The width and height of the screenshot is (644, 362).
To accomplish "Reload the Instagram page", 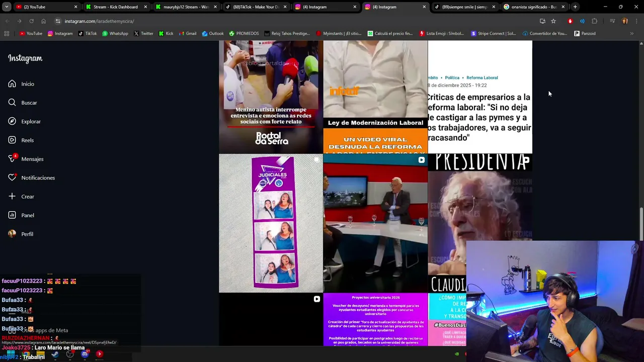I will pos(31,21).
